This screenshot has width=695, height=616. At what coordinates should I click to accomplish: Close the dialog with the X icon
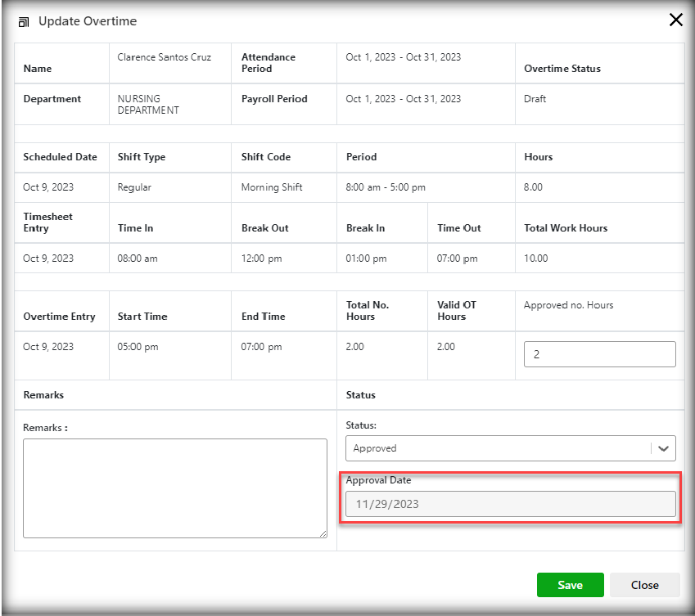[x=675, y=20]
